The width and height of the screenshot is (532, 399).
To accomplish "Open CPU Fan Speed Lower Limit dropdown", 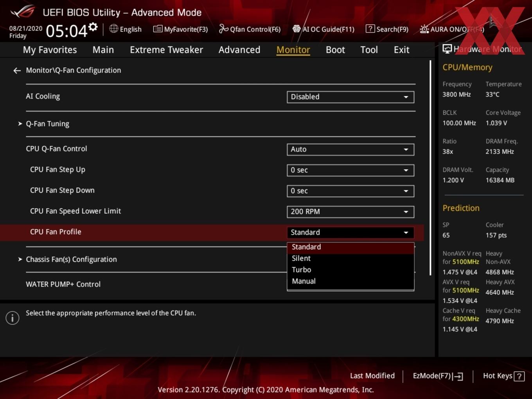I will pos(350,212).
